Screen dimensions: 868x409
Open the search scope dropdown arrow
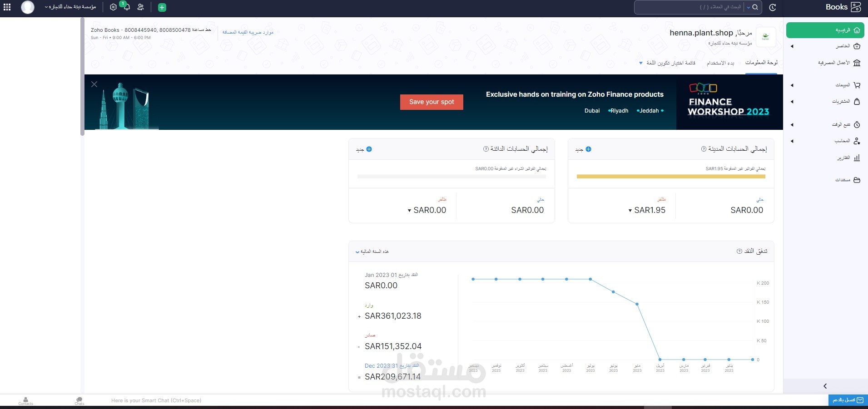point(748,7)
